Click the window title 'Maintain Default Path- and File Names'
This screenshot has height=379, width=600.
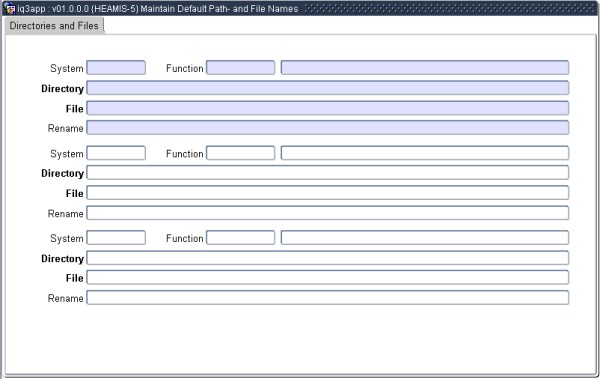(219, 8)
